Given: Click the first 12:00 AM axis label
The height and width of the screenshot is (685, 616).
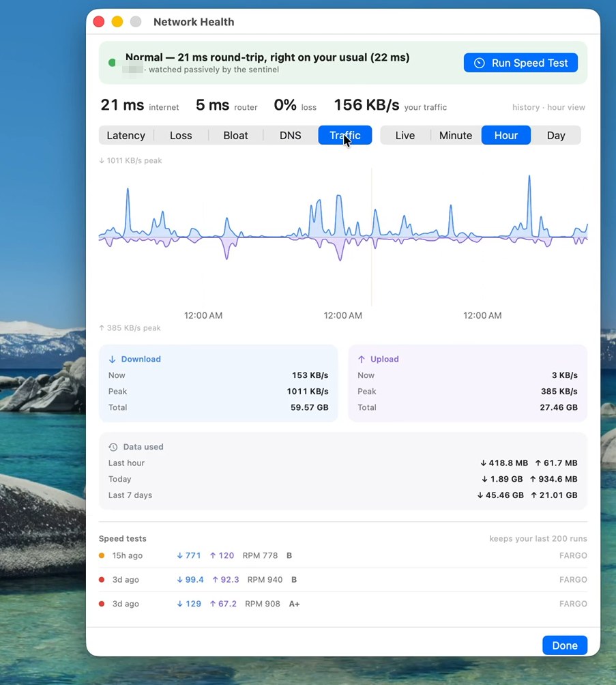Looking at the screenshot, I should coord(203,315).
